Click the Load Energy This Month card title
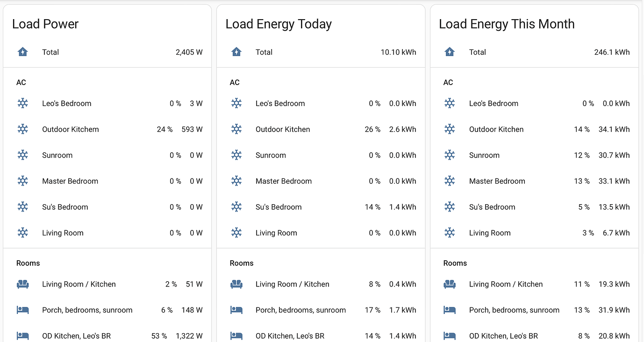 [x=507, y=24]
